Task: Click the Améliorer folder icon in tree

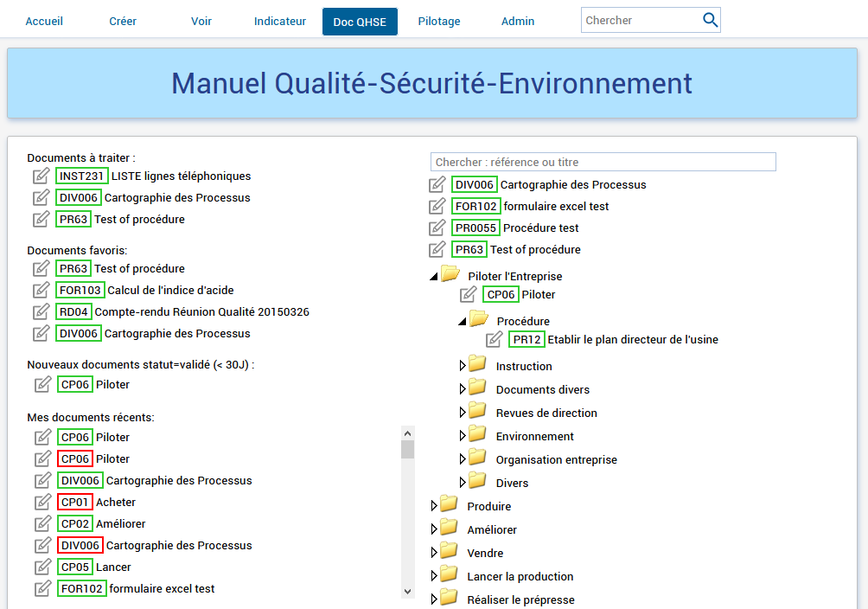Action: 449,527
